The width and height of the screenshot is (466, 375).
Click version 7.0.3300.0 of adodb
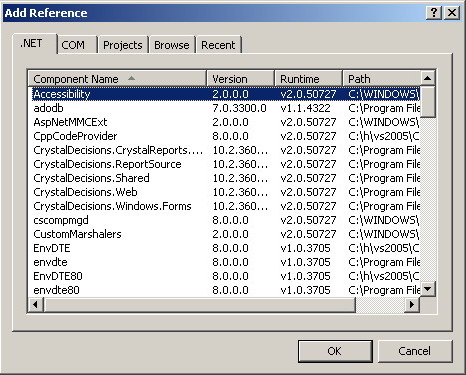point(239,108)
